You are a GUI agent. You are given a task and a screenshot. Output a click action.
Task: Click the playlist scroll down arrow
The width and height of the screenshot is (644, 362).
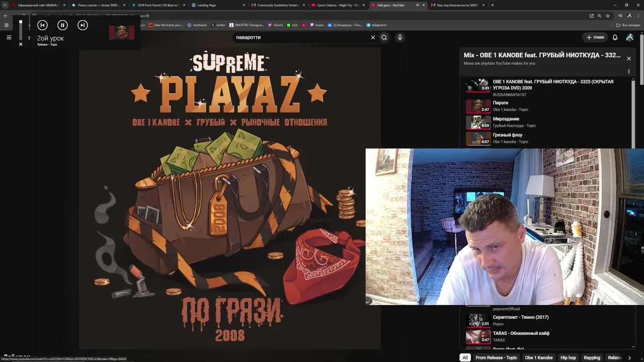[634, 346]
